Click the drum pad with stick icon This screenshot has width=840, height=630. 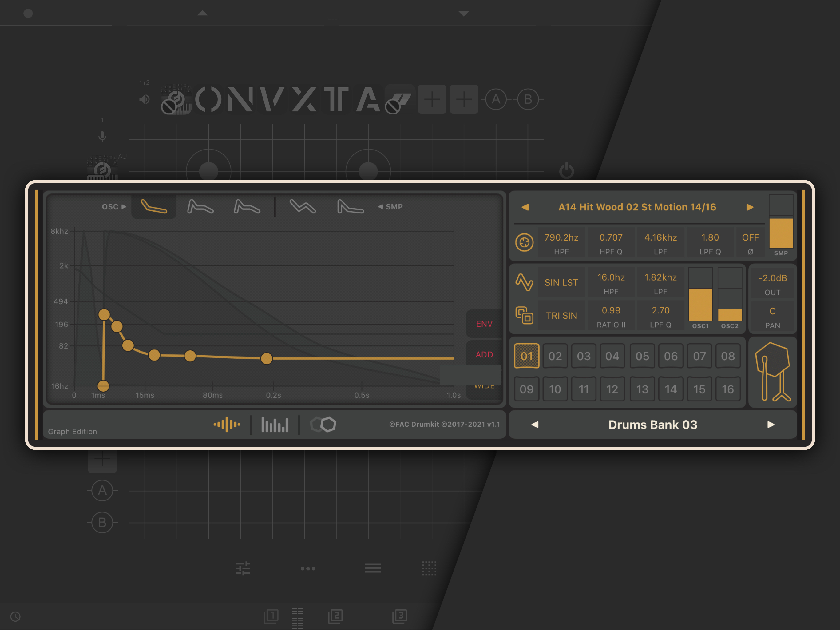[x=772, y=372]
